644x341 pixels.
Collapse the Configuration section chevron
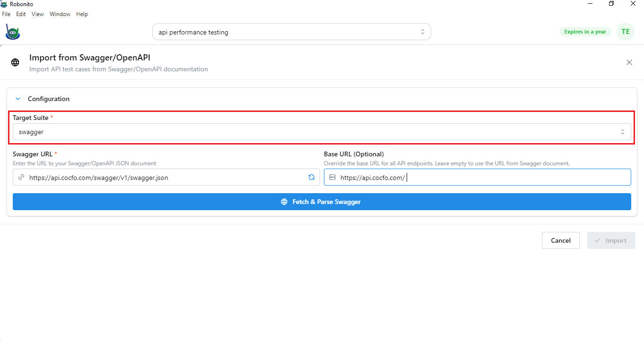tap(18, 99)
